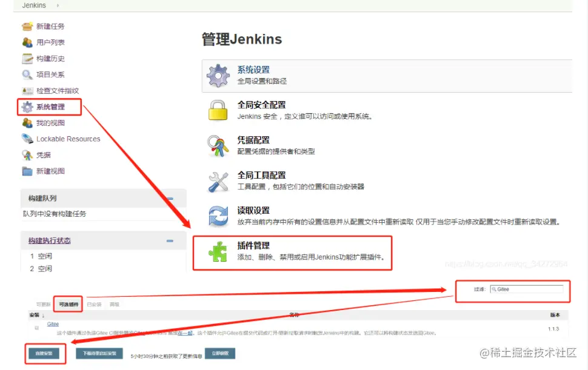Click the 系统管理 gear icon in sidebar

point(27,107)
